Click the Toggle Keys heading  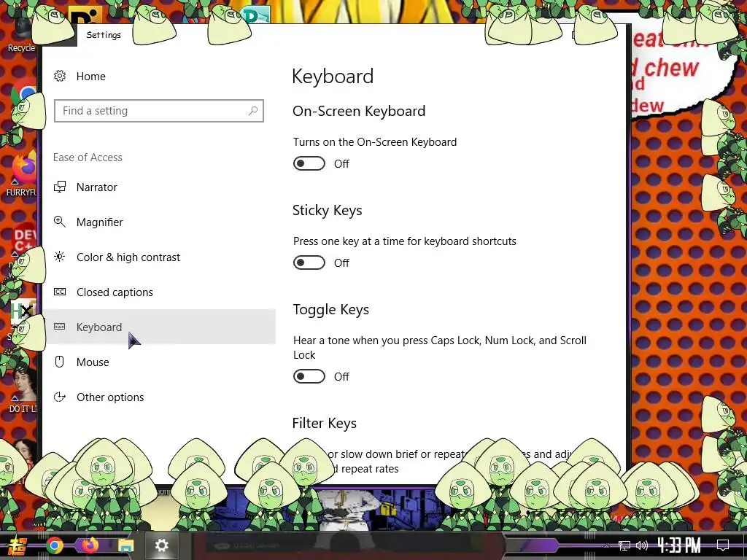[x=331, y=309]
